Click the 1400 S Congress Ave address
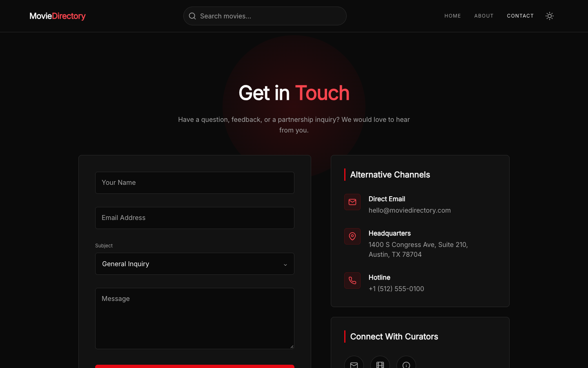 (x=418, y=249)
